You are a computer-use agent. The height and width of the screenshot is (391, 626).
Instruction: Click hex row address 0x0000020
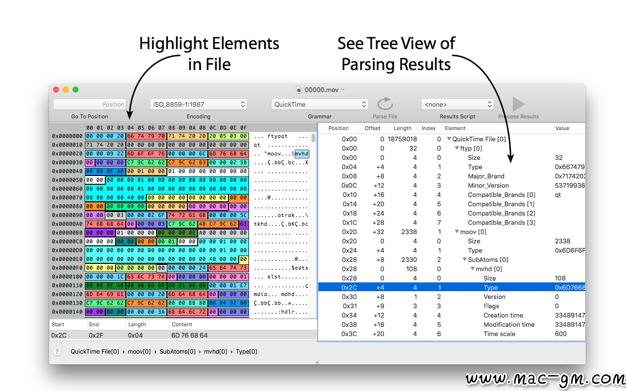pyautogui.click(x=67, y=153)
